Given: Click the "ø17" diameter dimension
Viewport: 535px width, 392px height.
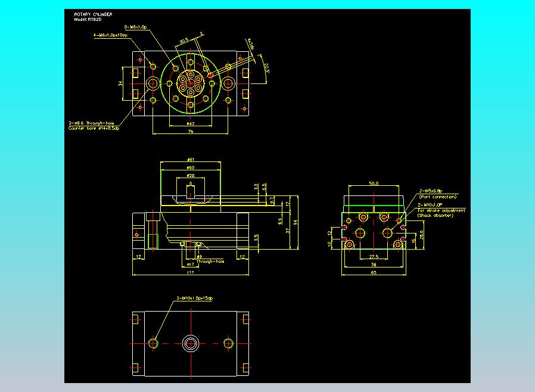Looking at the screenshot, I should click(x=191, y=264).
